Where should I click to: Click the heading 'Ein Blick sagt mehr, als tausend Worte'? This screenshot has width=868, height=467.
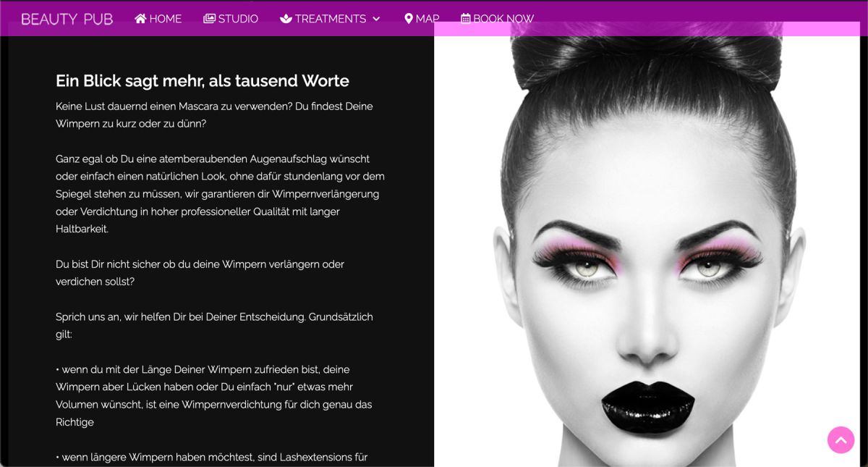pyautogui.click(x=203, y=81)
